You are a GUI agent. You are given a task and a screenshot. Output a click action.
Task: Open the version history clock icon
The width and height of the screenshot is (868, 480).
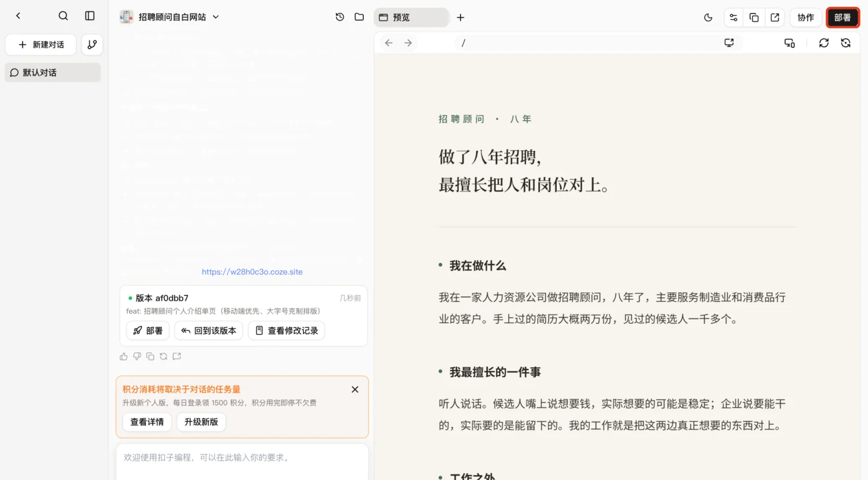(x=340, y=17)
